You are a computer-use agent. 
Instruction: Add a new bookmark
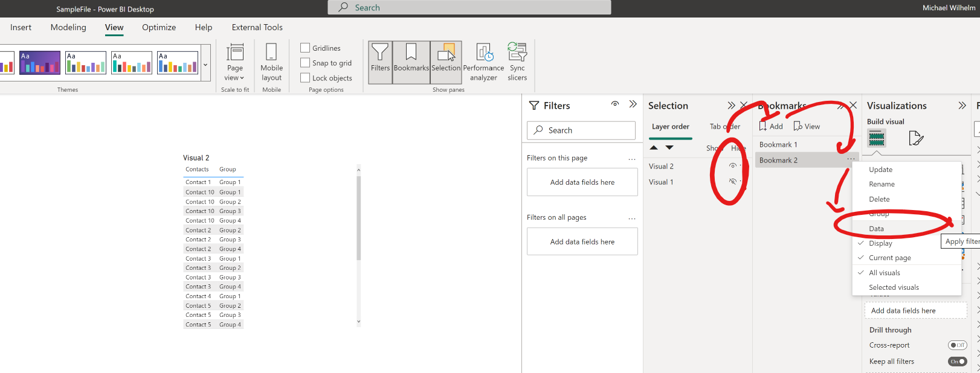[x=771, y=126]
